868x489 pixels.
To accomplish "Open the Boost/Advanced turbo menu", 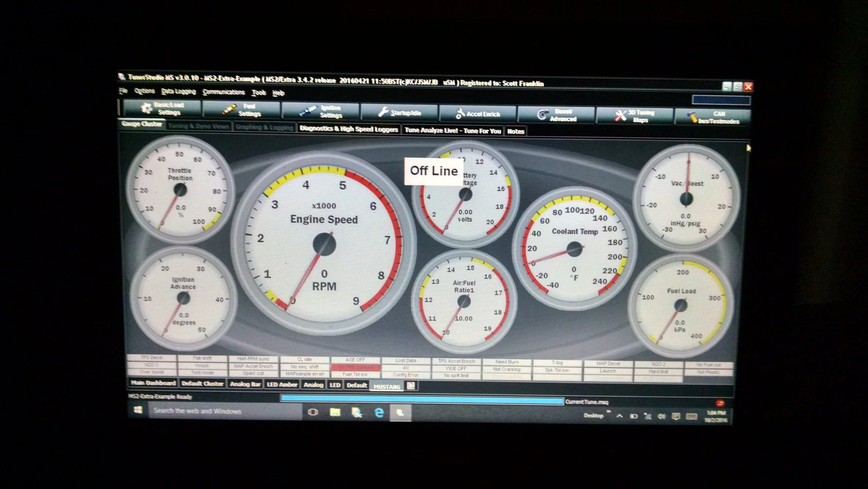I will [557, 115].
